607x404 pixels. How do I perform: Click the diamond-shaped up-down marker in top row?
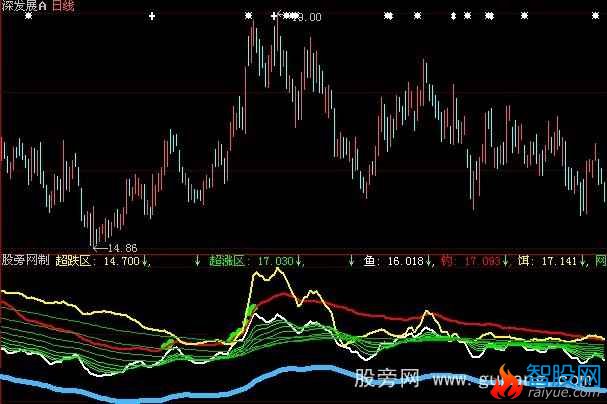click(x=453, y=16)
